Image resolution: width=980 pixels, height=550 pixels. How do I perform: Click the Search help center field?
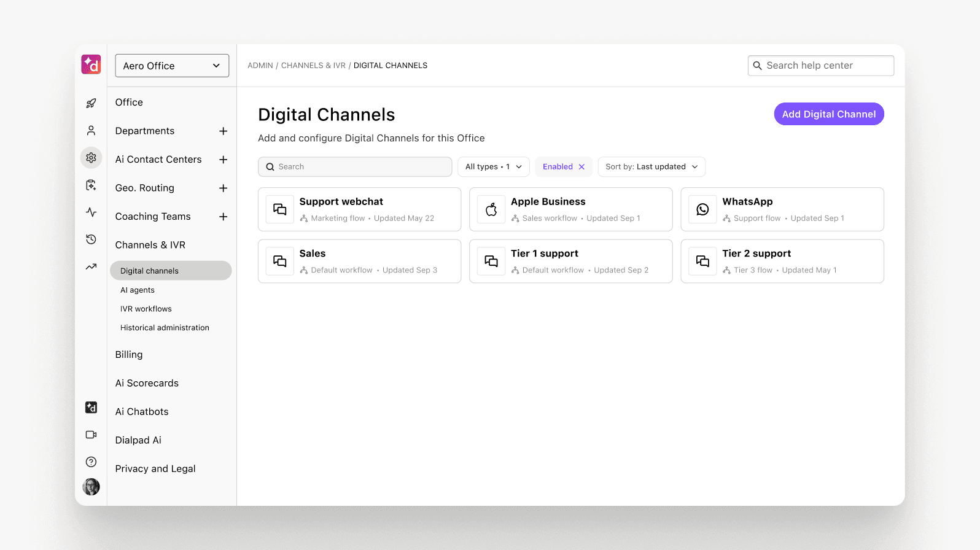click(820, 66)
